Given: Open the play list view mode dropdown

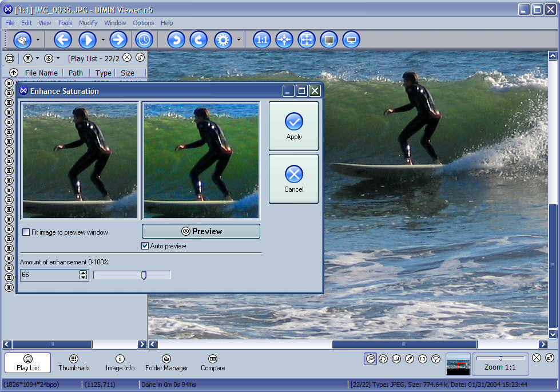Looking at the screenshot, I should [x=37, y=58].
